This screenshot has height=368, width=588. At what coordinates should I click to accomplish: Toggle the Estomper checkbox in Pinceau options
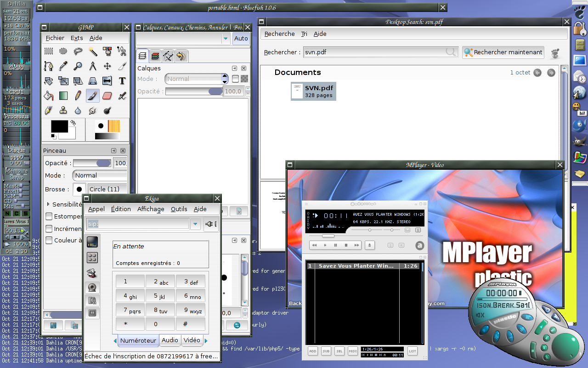[x=49, y=216]
